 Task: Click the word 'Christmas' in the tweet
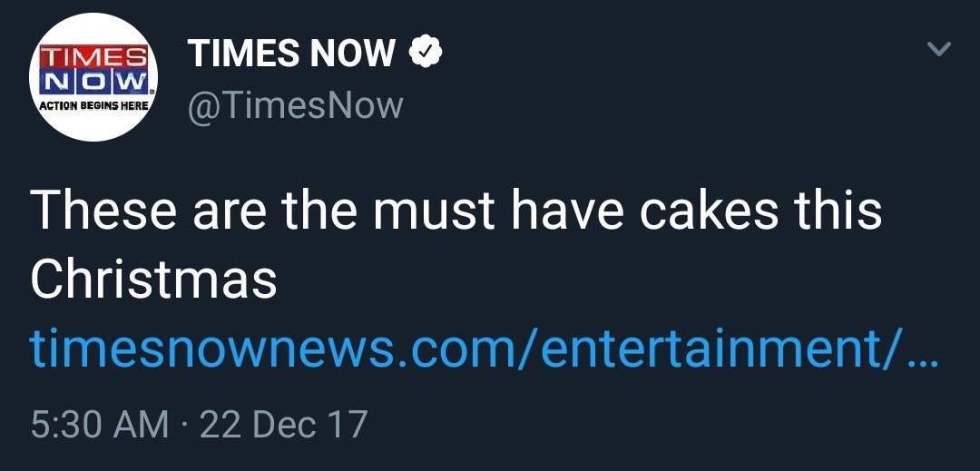tap(153, 281)
